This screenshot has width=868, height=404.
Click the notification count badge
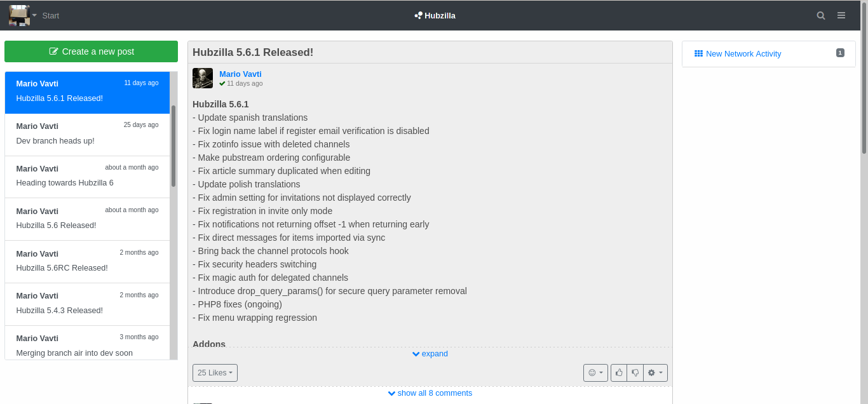[x=840, y=53]
